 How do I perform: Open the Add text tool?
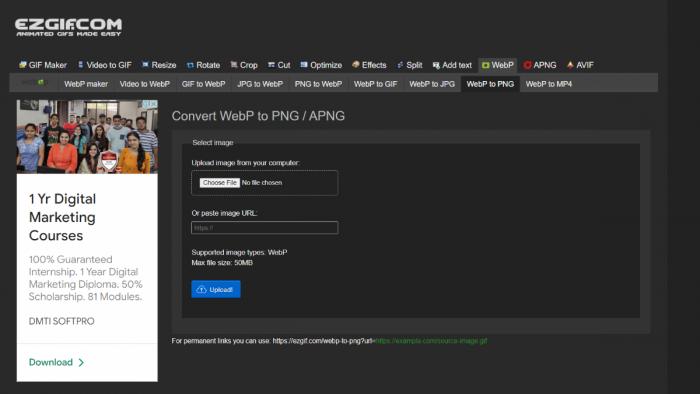(x=452, y=65)
